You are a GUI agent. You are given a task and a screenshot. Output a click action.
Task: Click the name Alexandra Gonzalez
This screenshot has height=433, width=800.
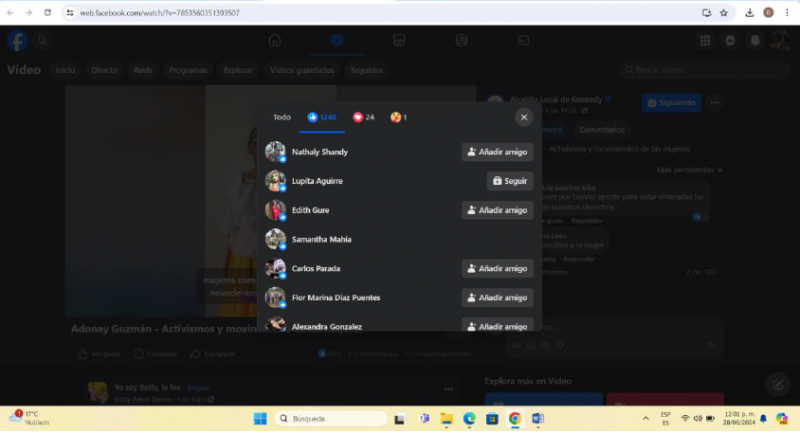tap(327, 326)
